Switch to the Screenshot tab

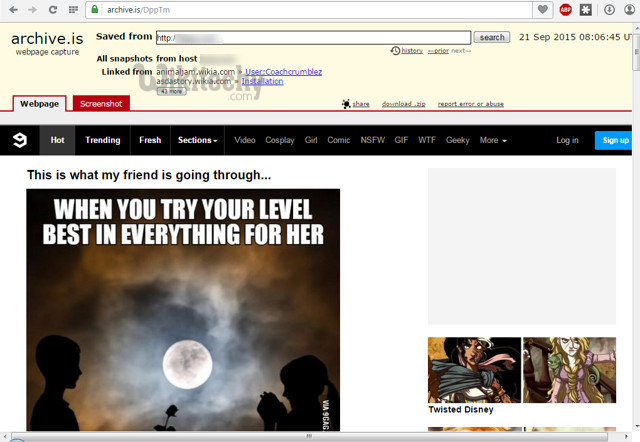101,103
